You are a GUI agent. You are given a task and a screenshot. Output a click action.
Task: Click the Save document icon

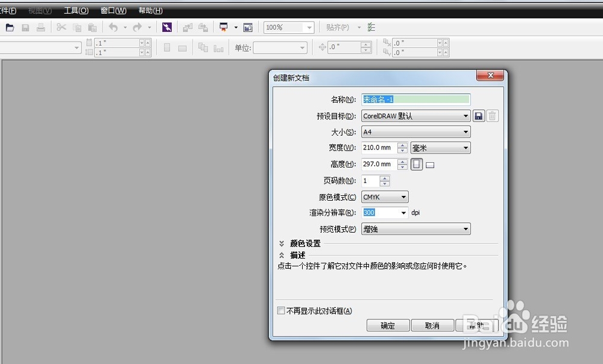(x=25, y=27)
